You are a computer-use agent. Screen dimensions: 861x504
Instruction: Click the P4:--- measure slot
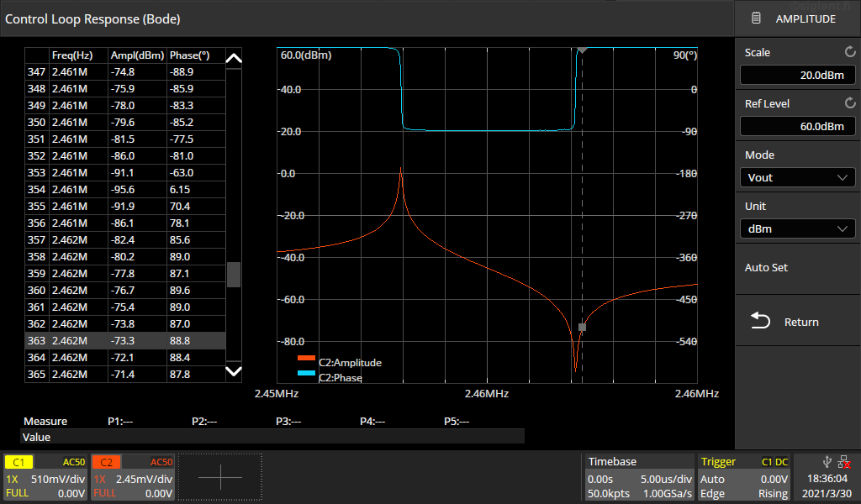click(372, 421)
